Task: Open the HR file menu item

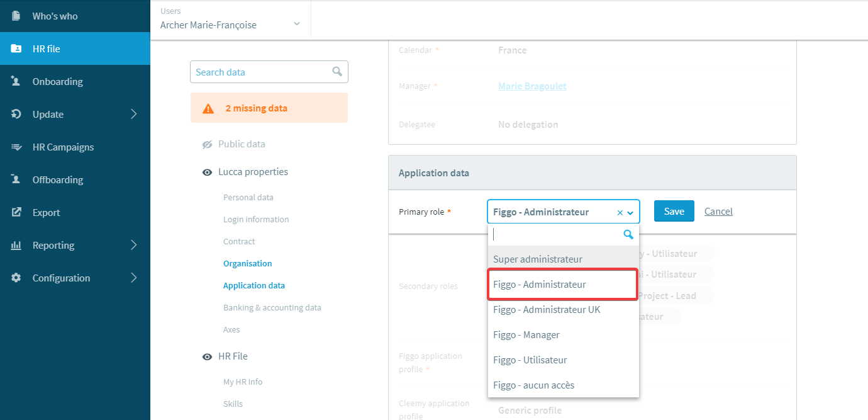Action: (75, 48)
